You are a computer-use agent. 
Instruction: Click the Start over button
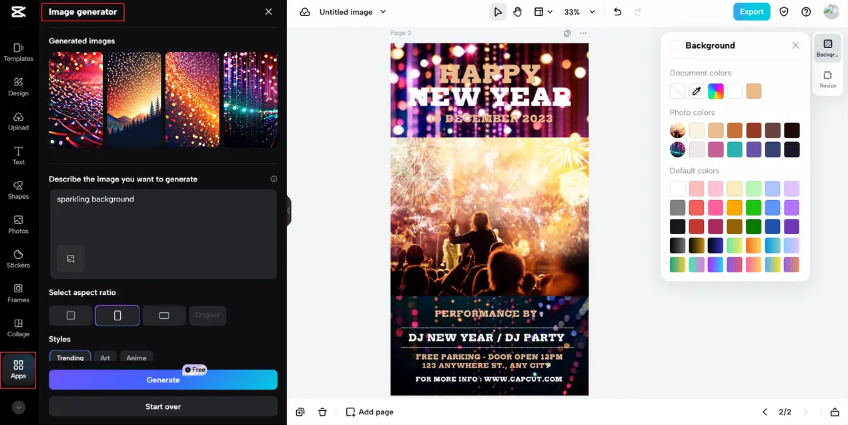(163, 407)
